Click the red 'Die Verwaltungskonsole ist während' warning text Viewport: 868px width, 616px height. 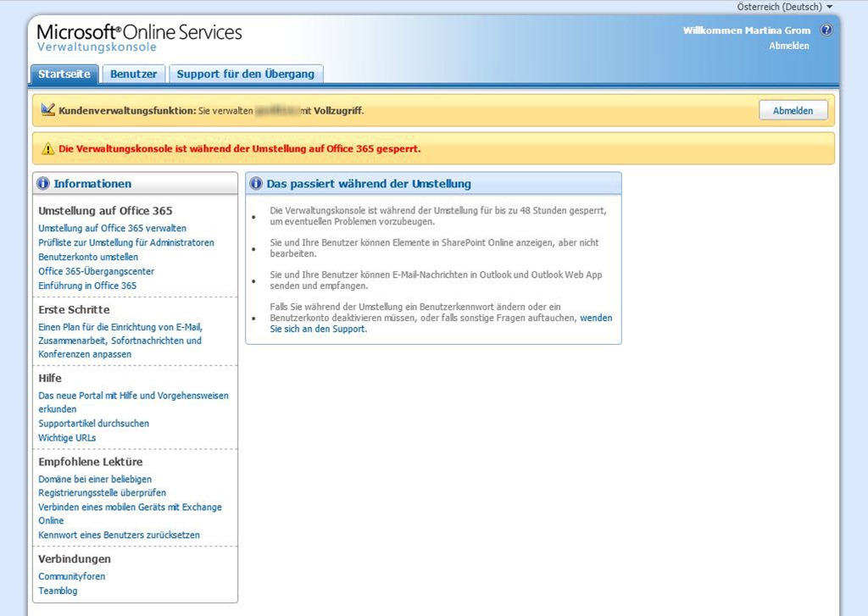coord(239,149)
